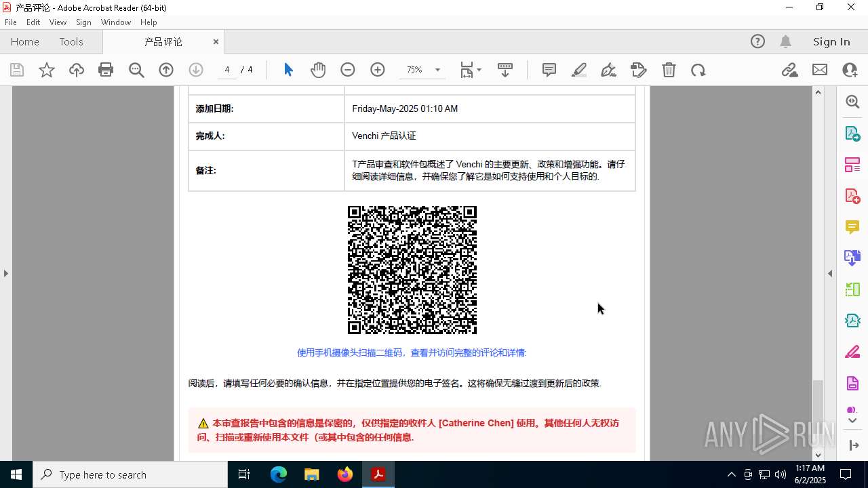Zoom in with the plus button

coord(378,70)
